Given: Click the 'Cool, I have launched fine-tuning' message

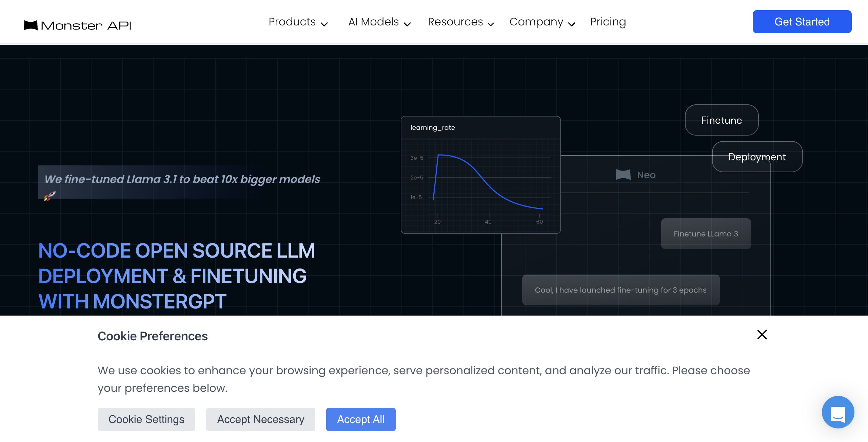Looking at the screenshot, I should click(621, 290).
